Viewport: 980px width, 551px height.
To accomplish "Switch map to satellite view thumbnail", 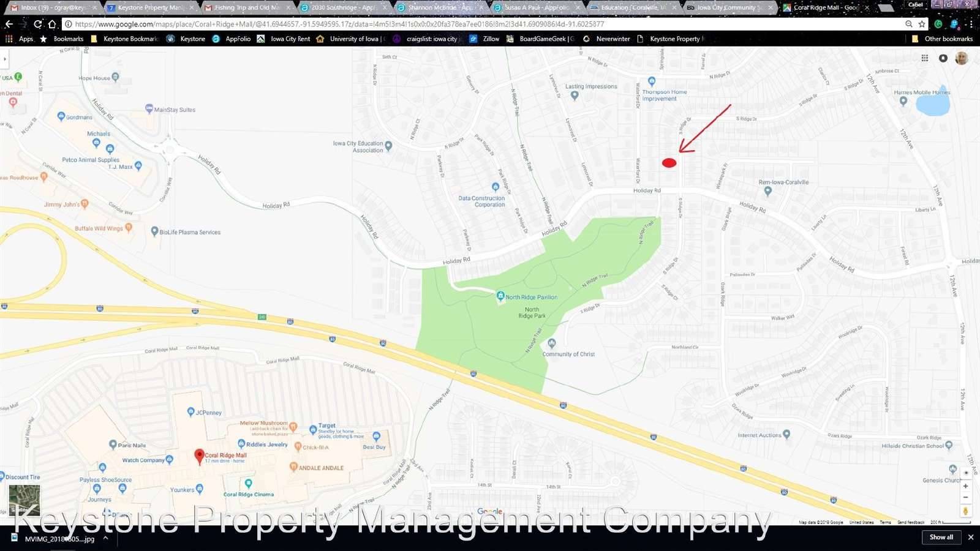I will tap(24, 500).
